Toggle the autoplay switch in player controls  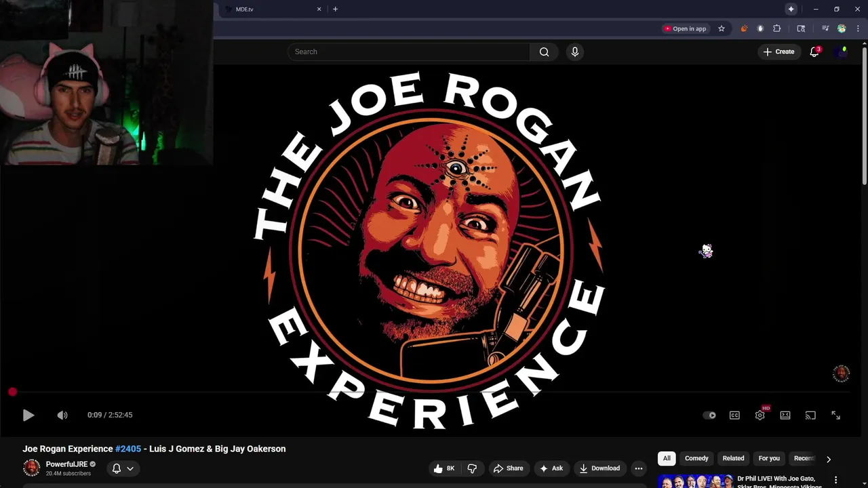click(709, 415)
